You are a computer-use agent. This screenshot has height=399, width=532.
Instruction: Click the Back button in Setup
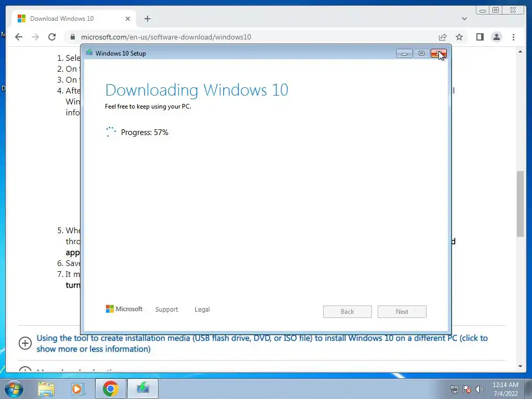348,312
